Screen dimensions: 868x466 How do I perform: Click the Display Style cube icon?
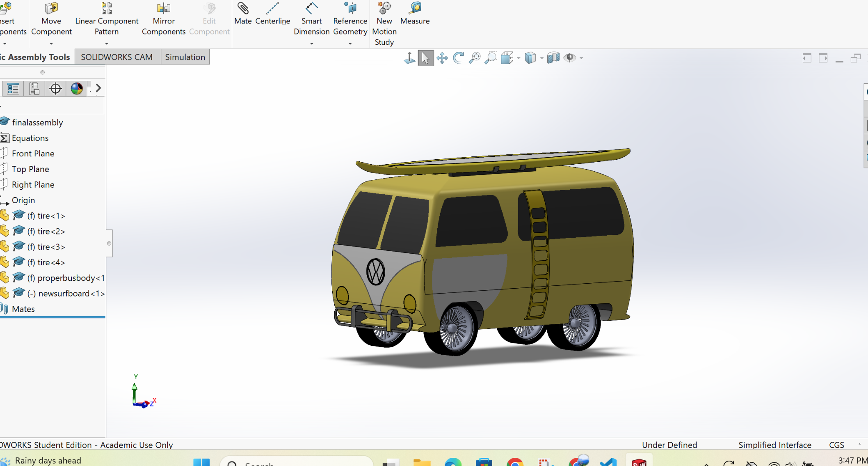point(530,58)
